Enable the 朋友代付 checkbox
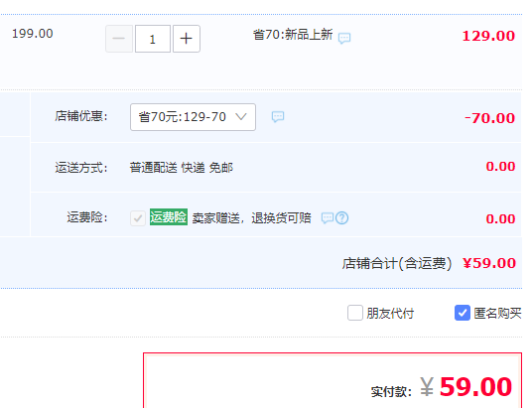Image resolution: width=532 pixels, height=408 pixels. [x=355, y=313]
